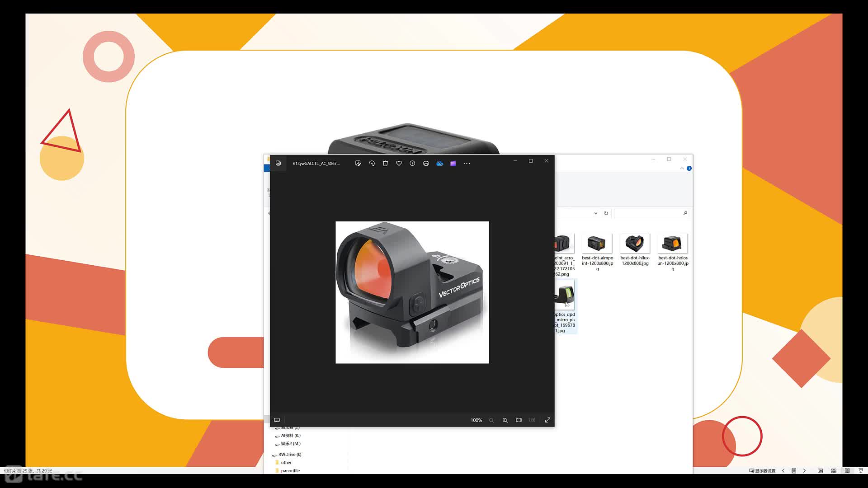868x488 pixels.
Task: Click the slide navigator icon between arrows
Action: (x=794, y=471)
